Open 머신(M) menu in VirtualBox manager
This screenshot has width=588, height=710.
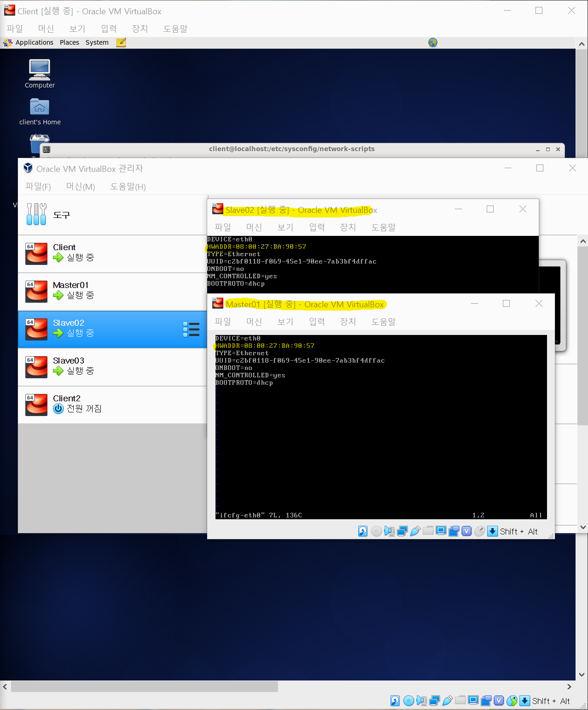pos(81,187)
